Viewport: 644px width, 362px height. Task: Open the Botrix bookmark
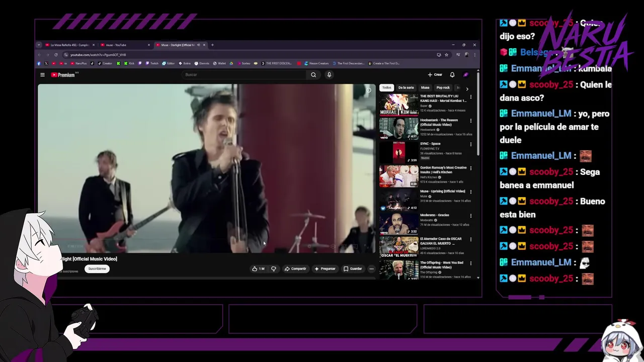(x=185, y=63)
